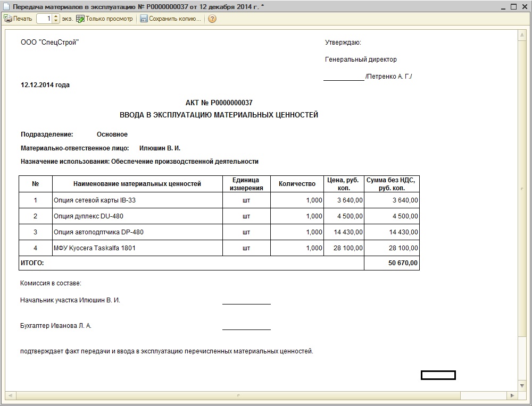Click unit cell шт in row 1
The height and width of the screenshot is (406, 532).
[x=246, y=200]
